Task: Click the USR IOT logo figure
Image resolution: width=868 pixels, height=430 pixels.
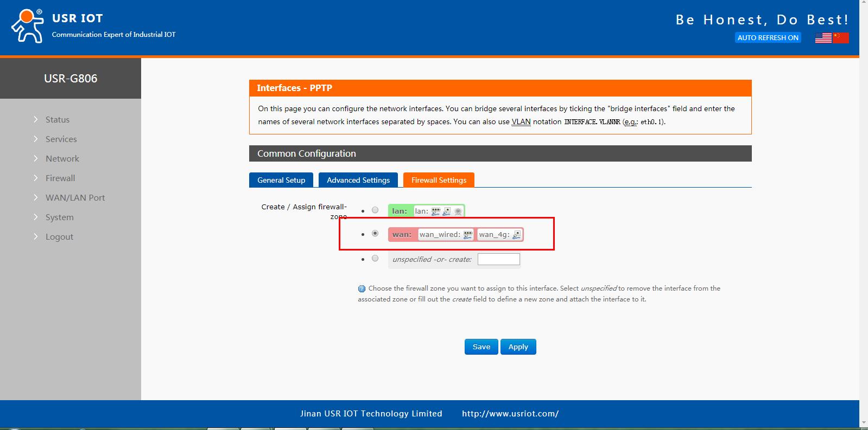Action: pyautogui.click(x=28, y=25)
